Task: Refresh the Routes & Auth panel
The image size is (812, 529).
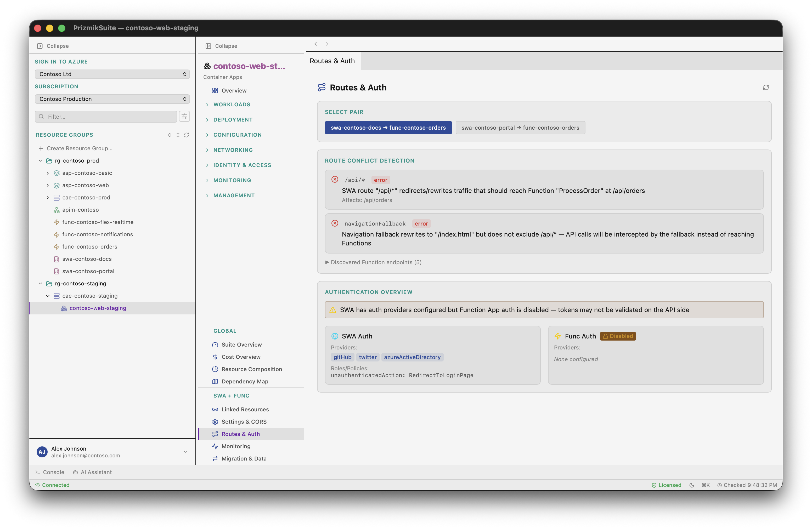Action: (766, 88)
